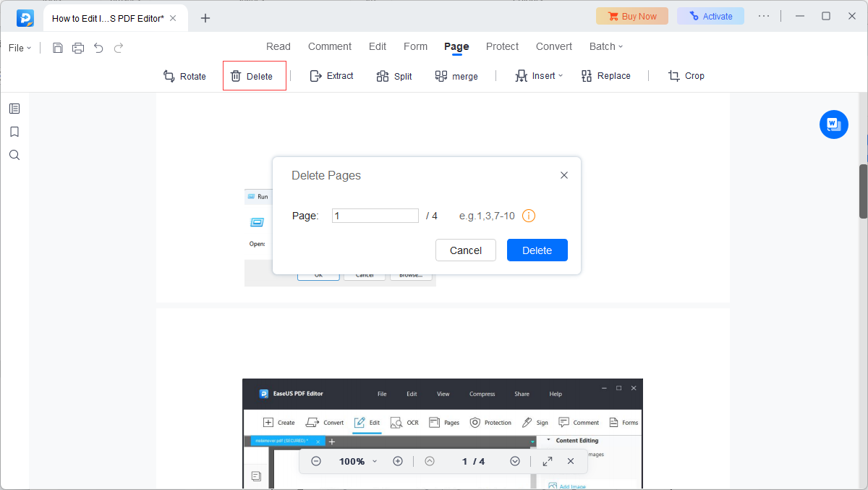The image size is (868, 490).
Task: Zoom out with the minus icon
Action: point(316,461)
